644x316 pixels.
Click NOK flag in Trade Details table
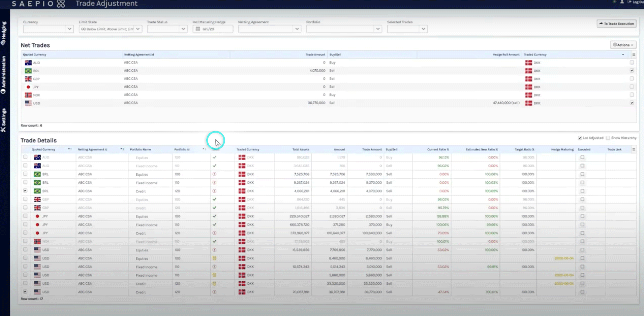[37, 241]
